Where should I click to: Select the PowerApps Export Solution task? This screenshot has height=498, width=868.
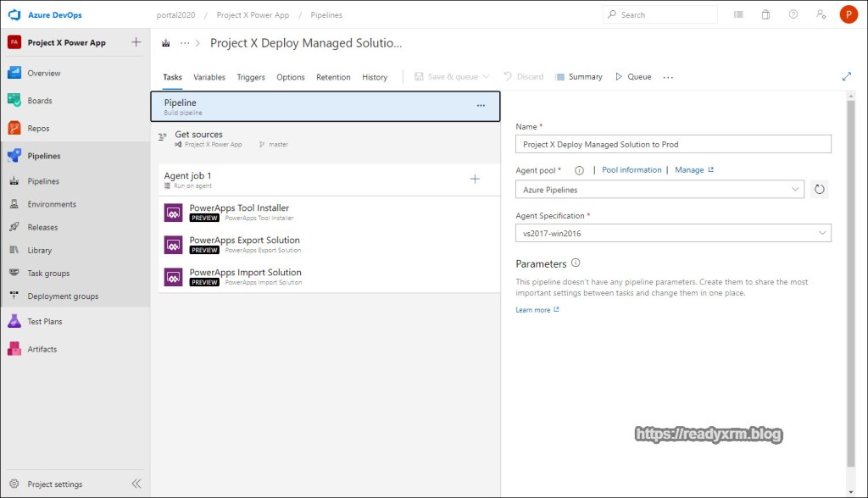[244, 244]
